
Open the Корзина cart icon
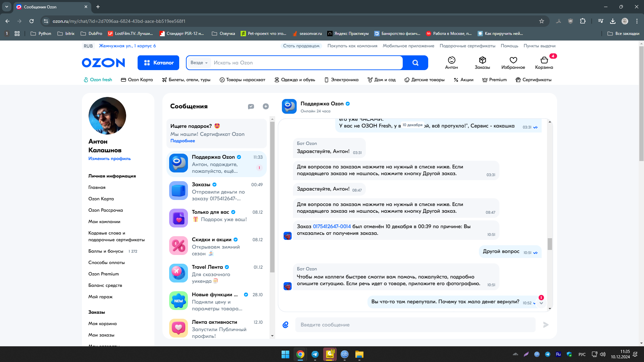tap(544, 63)
